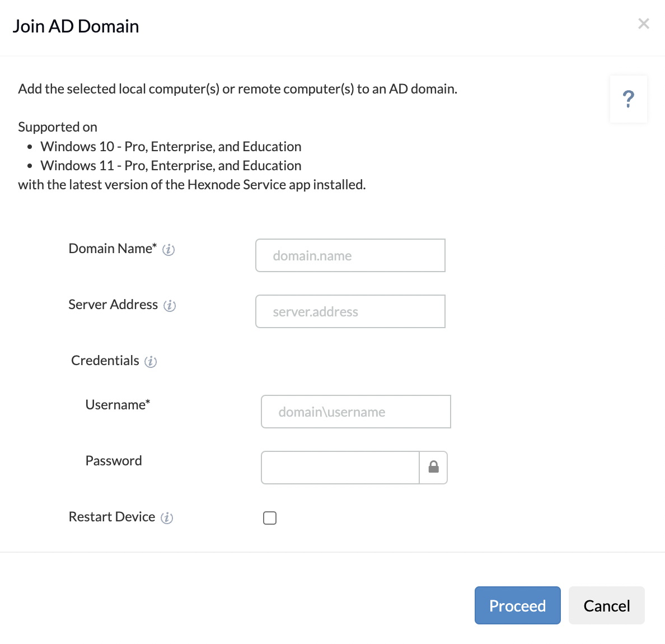This screenshot has height=644, width=665.
Task: Focus the Password input box
Action: tap(340, 468)
